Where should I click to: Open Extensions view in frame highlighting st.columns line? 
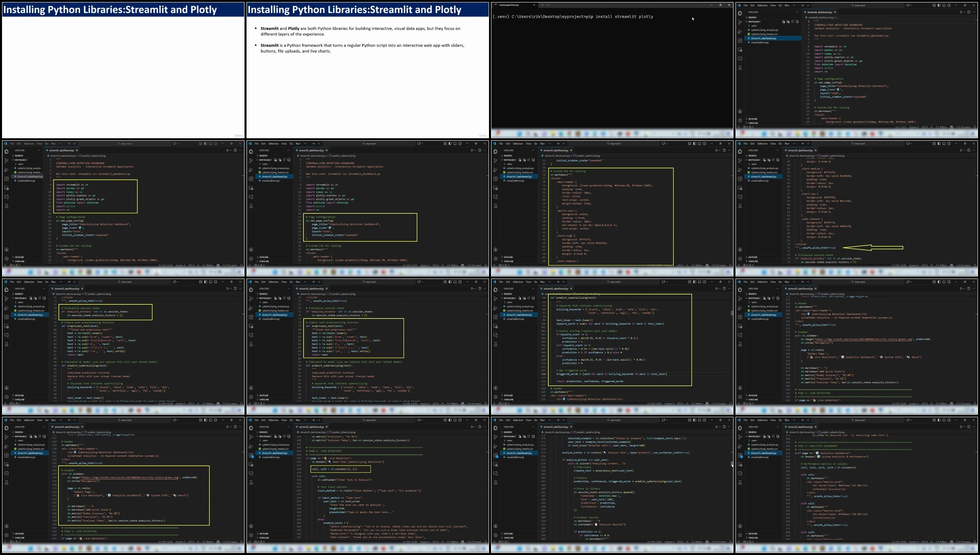point(251,455)
